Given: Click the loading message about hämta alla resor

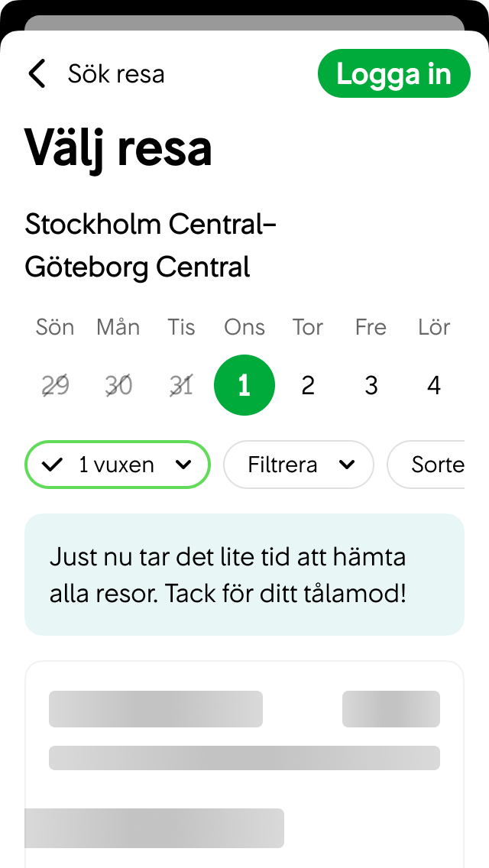Looking at the screenshot, I should tap(244, 575).
